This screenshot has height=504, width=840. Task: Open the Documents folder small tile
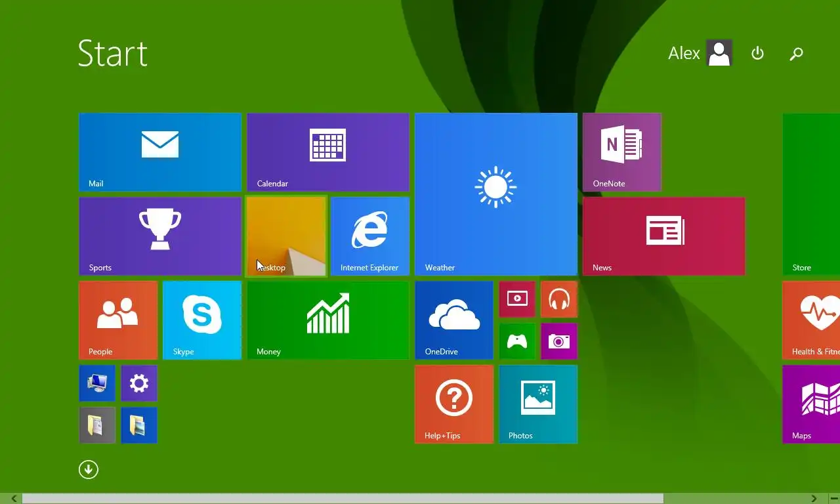click(x=97, y=425)
